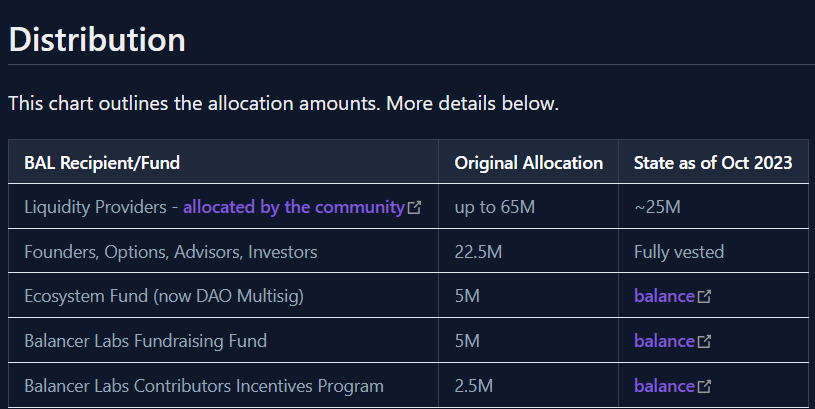The image size is (815, 409).
Task: Open balance link for Contributors Incentives Program
Action: 663,386
